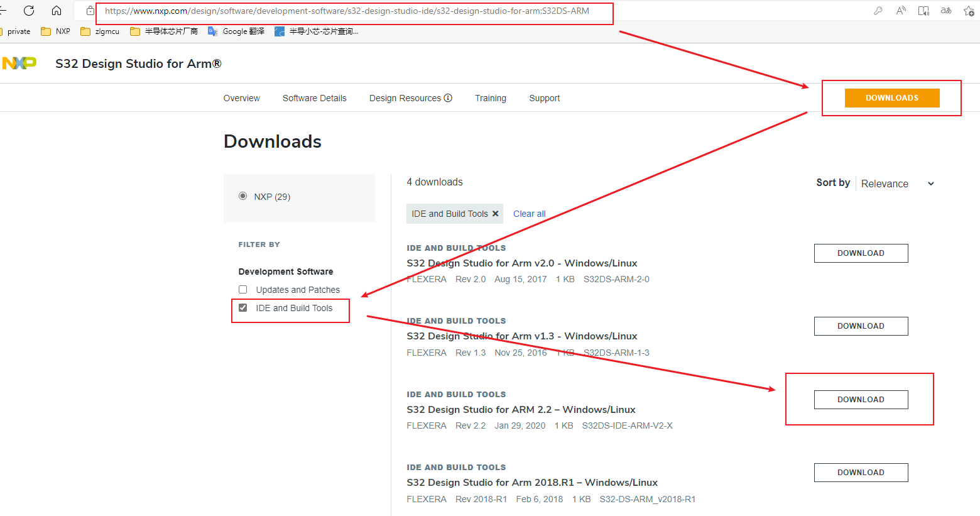
Task: Open the 半导小芯-芯片查询 bookmark
Action: [317, 31]
